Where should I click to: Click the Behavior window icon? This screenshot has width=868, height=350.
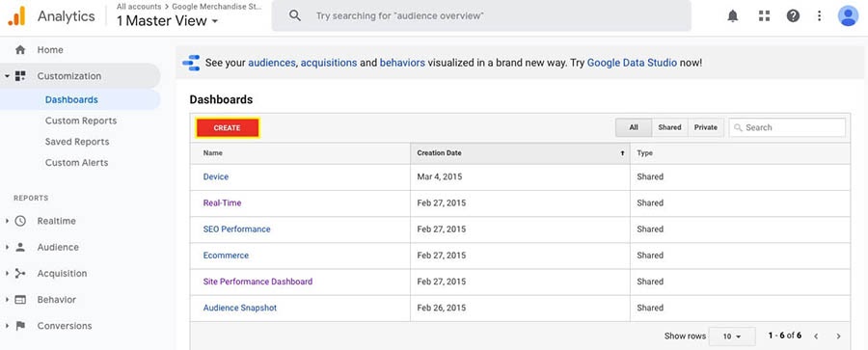(x=20, y=300)
